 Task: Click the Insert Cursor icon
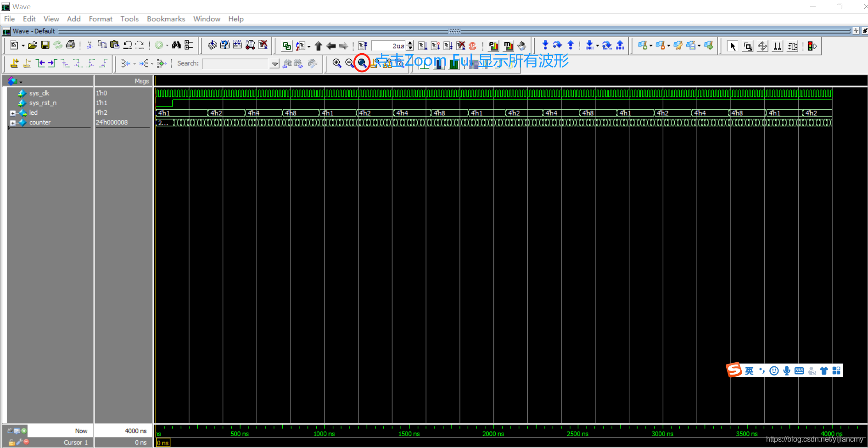click(x=15, y=63)
